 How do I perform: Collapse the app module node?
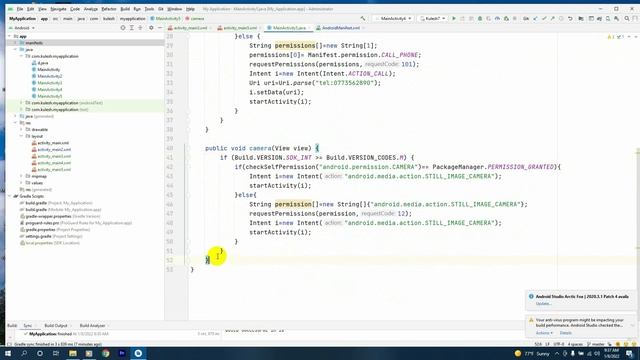click(10, 36)
